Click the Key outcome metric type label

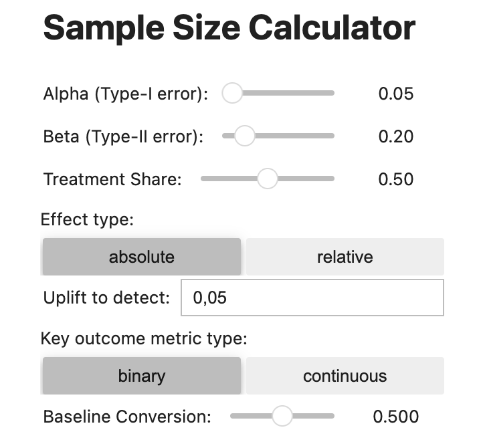(x=144, y=338)
